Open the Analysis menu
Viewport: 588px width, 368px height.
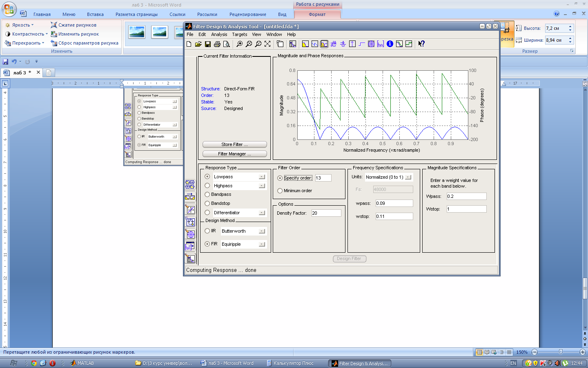pyautogui.click(x=219, y=34)
